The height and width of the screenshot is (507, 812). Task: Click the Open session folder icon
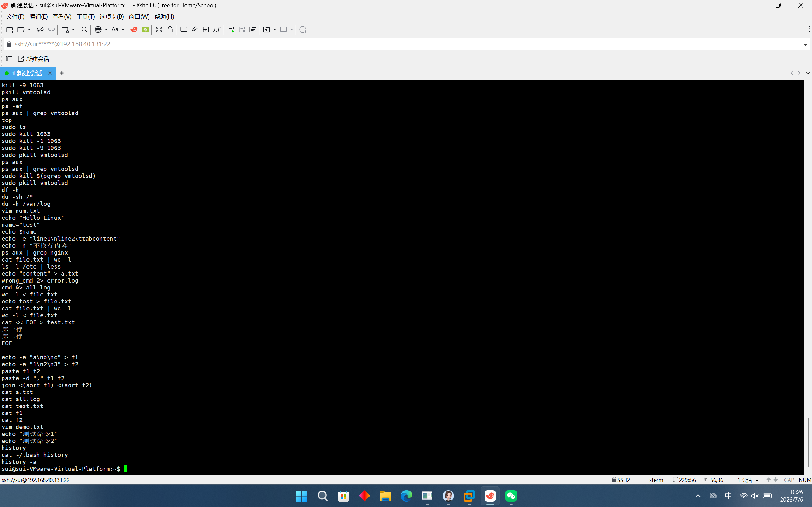[21, 29]
